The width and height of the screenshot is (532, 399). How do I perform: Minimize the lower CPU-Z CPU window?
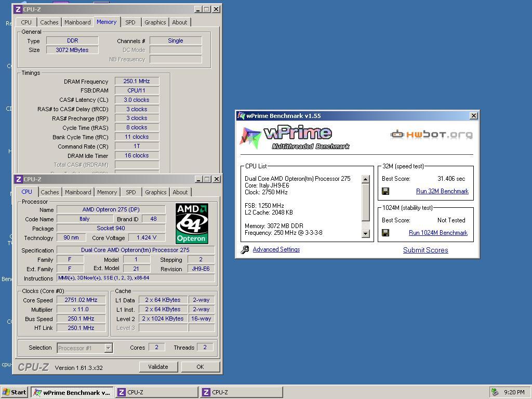point(199,179)
